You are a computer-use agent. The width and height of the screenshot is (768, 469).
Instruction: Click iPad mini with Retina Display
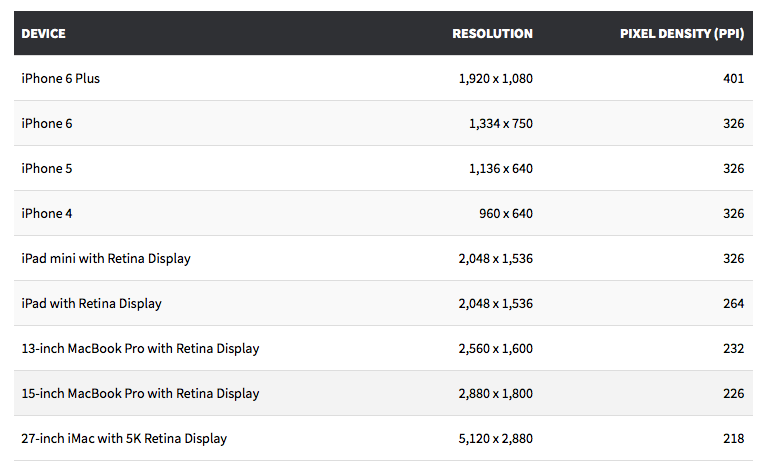(106, 259)
